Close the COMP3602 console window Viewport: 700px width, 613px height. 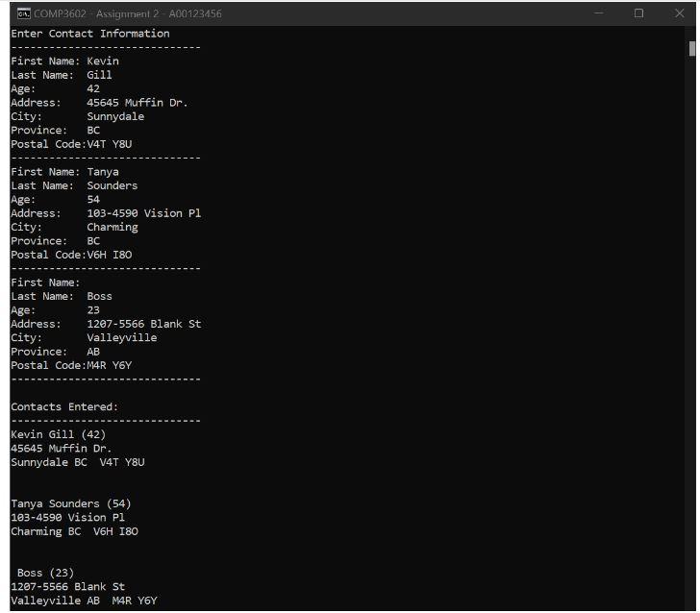pyautogui.click(x=679, y=12)
